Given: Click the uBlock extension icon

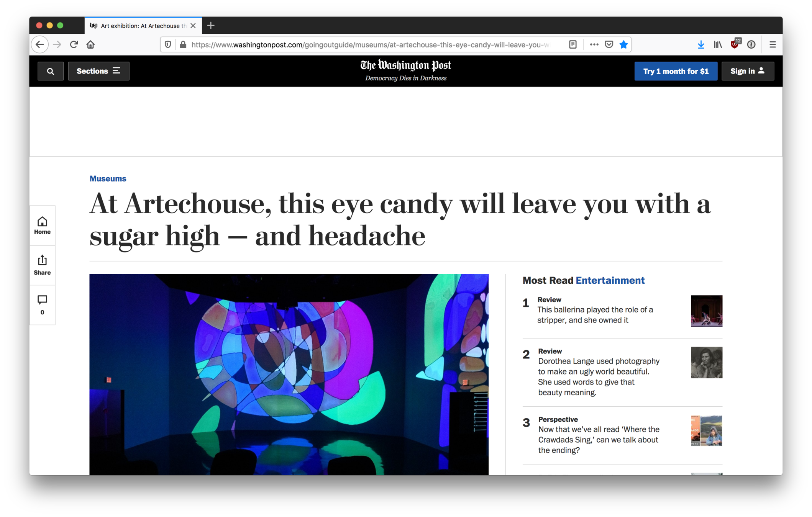Looking at the screenshot, I should click(735, 45).
